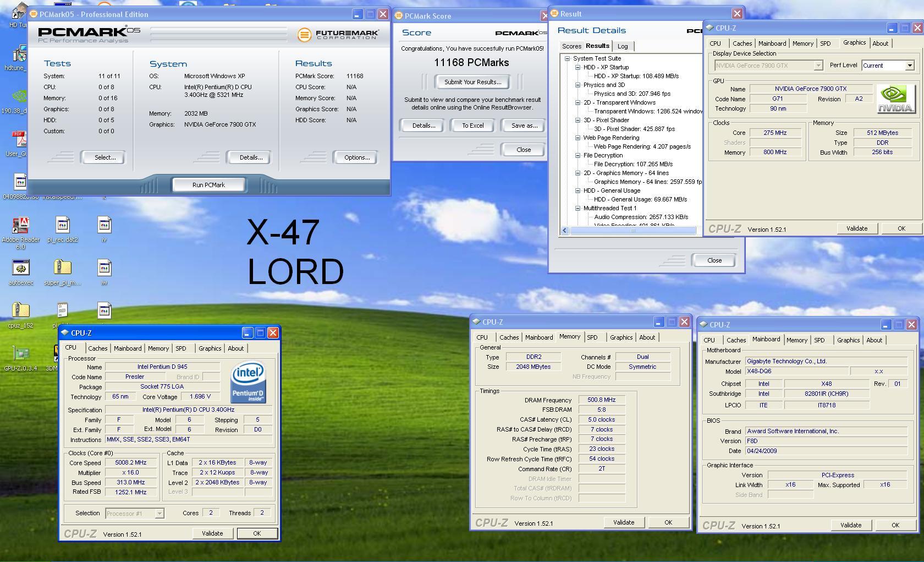The height and width of the screenshot is (562, 924).
Task: Click the DRAM Frequency 500.8 MHz field
Action: (x=602, y=400)
